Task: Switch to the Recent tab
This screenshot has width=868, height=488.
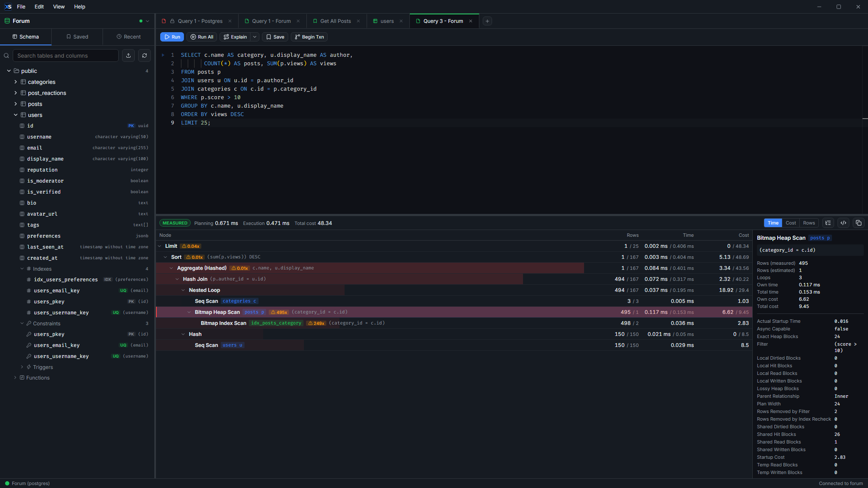Action: pyautogui.click(x=128, y=37)
